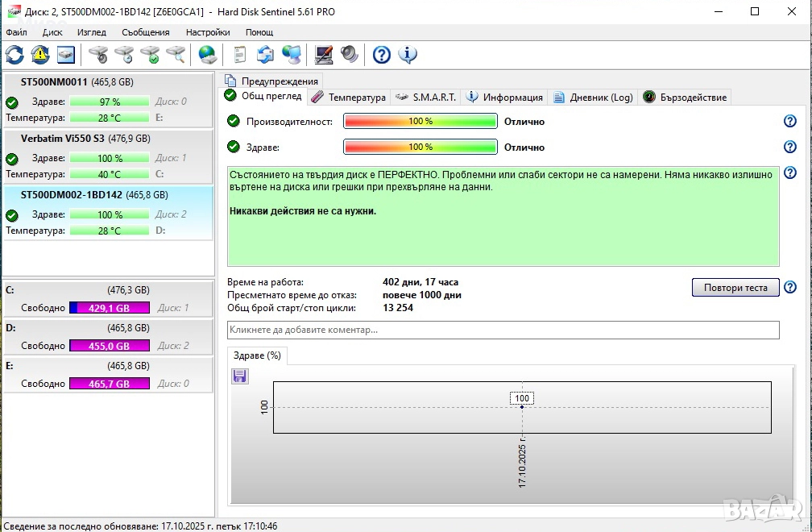
Task: Click the C: drive free space bar
Action: (x=109, y=308)
